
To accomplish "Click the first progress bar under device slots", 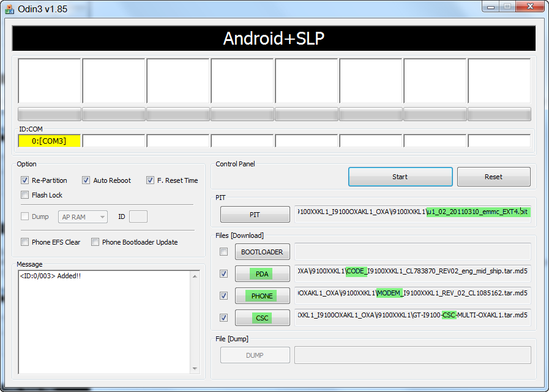I will coord(50,114).
